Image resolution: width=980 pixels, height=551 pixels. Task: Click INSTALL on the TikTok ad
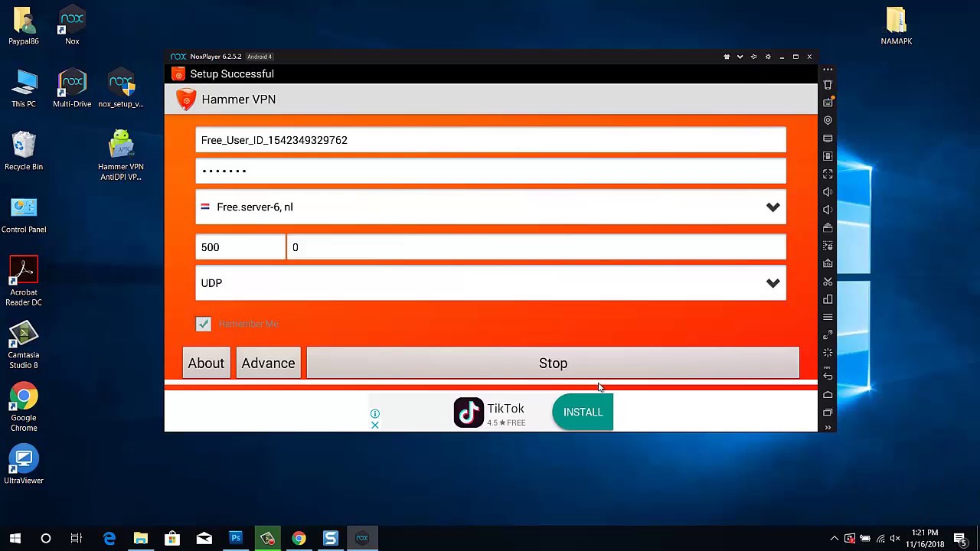pyautogui.click(x=583, y=412)
